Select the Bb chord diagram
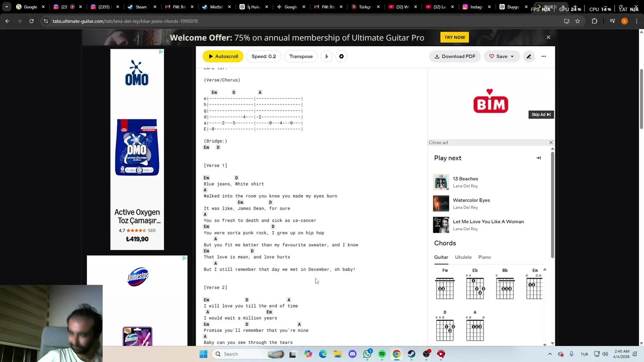644x362 pixels. coord(505,285)
